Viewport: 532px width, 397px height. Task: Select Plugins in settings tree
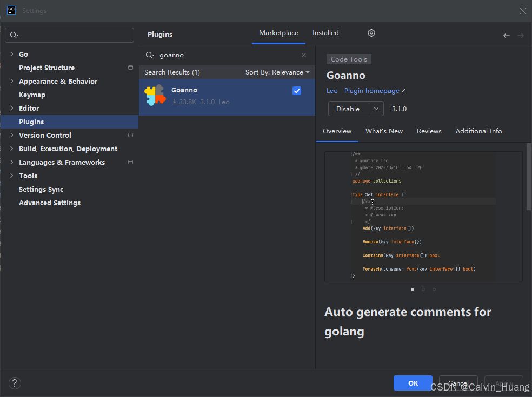tap(69, 122)
